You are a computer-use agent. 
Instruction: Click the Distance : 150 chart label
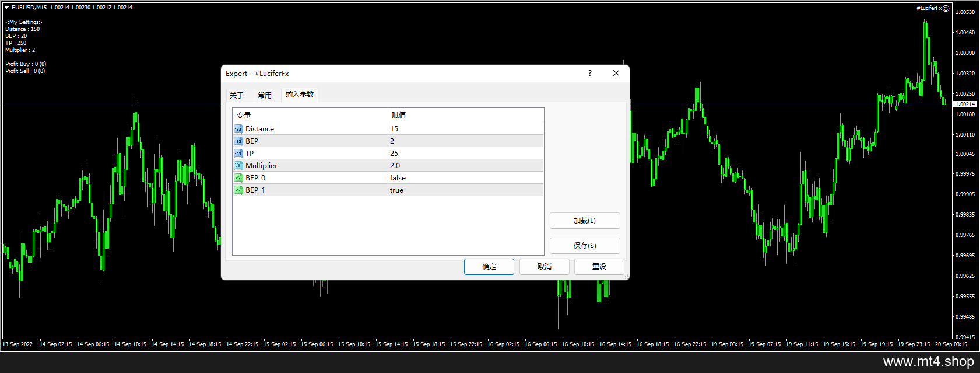click(x=23, y=29)
